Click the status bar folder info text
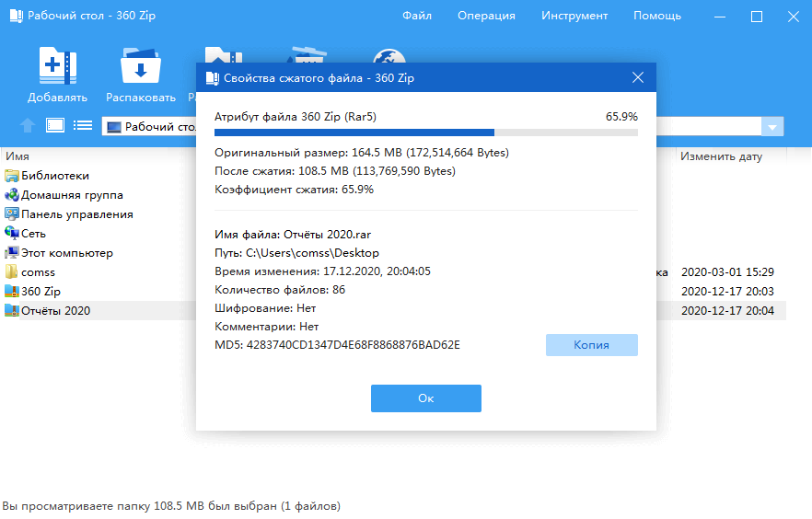 point(171,506)
